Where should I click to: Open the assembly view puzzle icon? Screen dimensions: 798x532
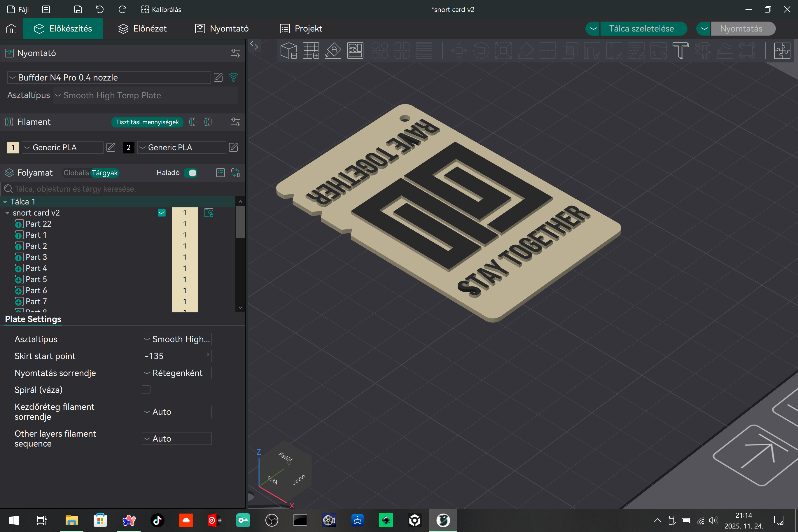782,50
